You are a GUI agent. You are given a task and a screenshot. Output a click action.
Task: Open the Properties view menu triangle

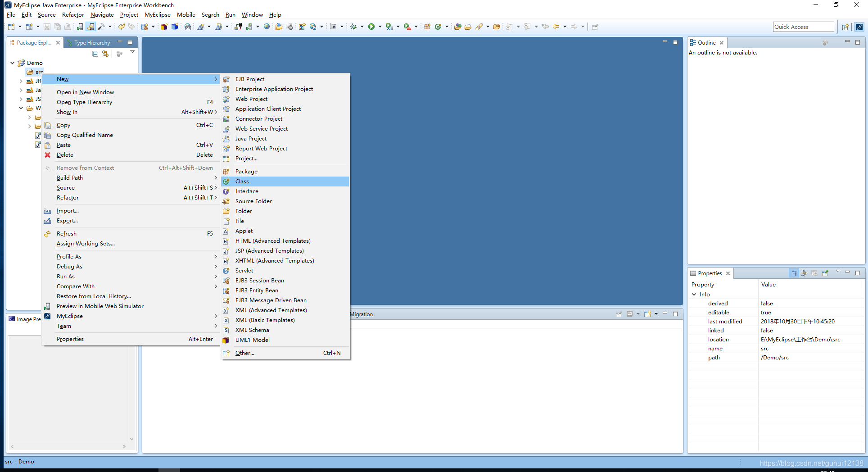pyautogui.click(x=838, y=271)
